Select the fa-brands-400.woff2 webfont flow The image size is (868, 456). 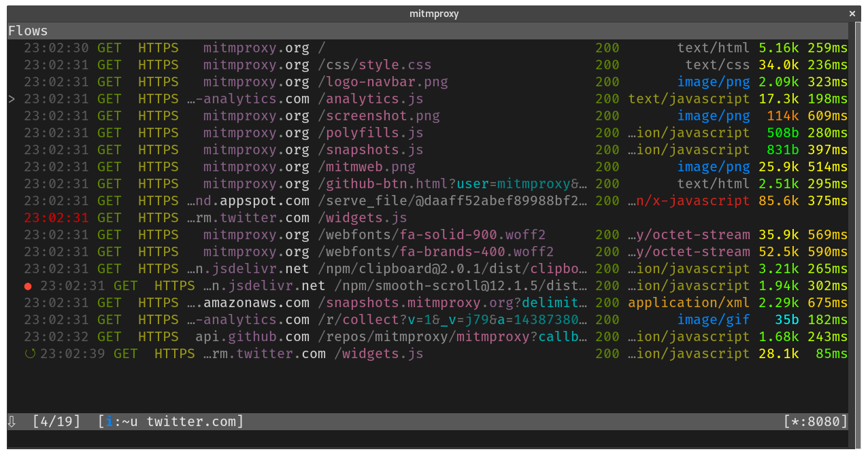[428, 252]
